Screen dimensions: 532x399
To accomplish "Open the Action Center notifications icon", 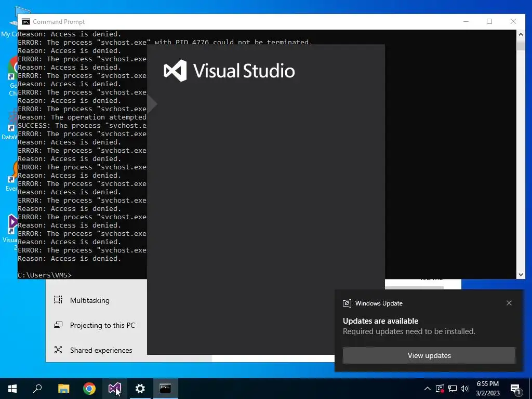I will pos(516,389).
